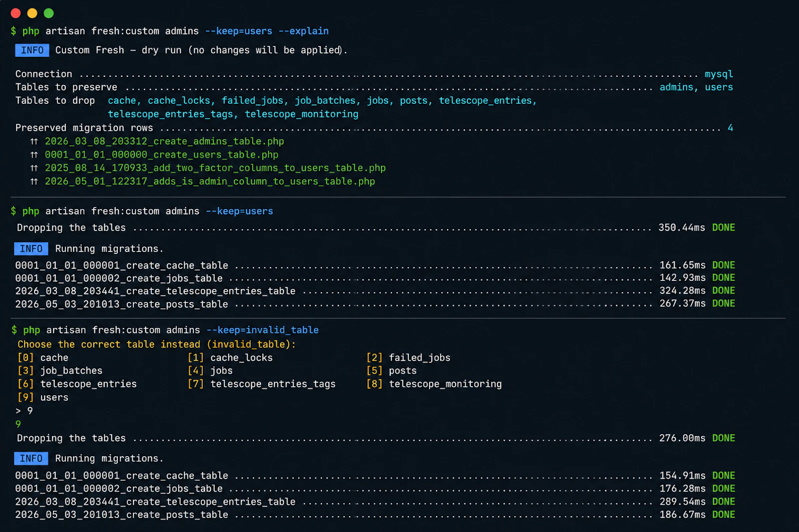Choose option [9] users
The height and width of the screenshot is (532, 799).
point(43,398)
